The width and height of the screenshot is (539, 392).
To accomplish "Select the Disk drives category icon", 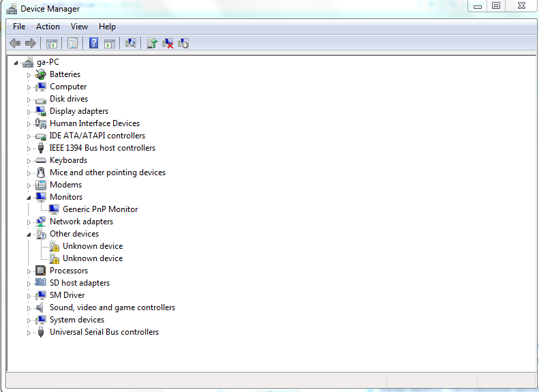I will click(x=41, y=100).
